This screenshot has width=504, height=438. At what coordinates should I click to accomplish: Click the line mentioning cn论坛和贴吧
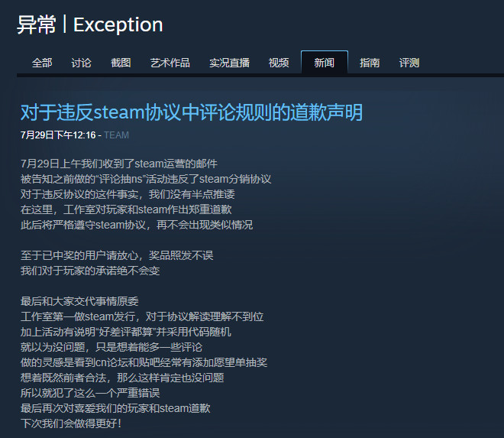pyautogui.click(x=144, y=362)
